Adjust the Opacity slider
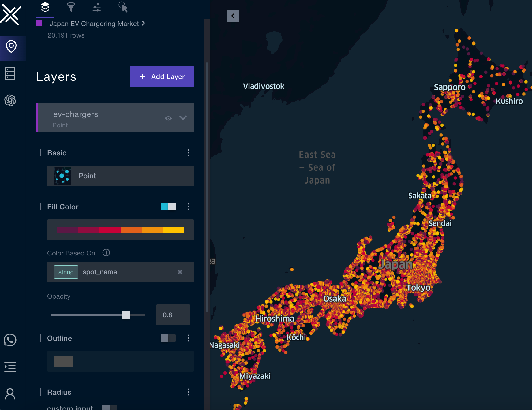Image resolution: width=532 pixels, height=410 pixels. click(126, 315)
